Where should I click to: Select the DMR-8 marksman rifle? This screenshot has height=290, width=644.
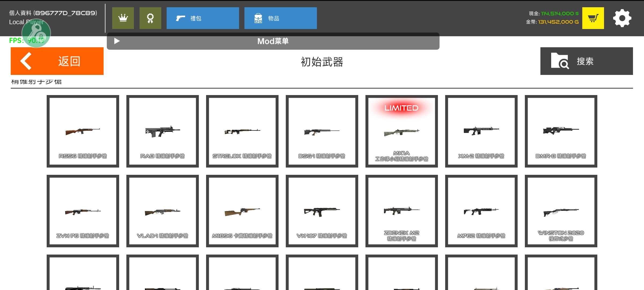[561, 131]
